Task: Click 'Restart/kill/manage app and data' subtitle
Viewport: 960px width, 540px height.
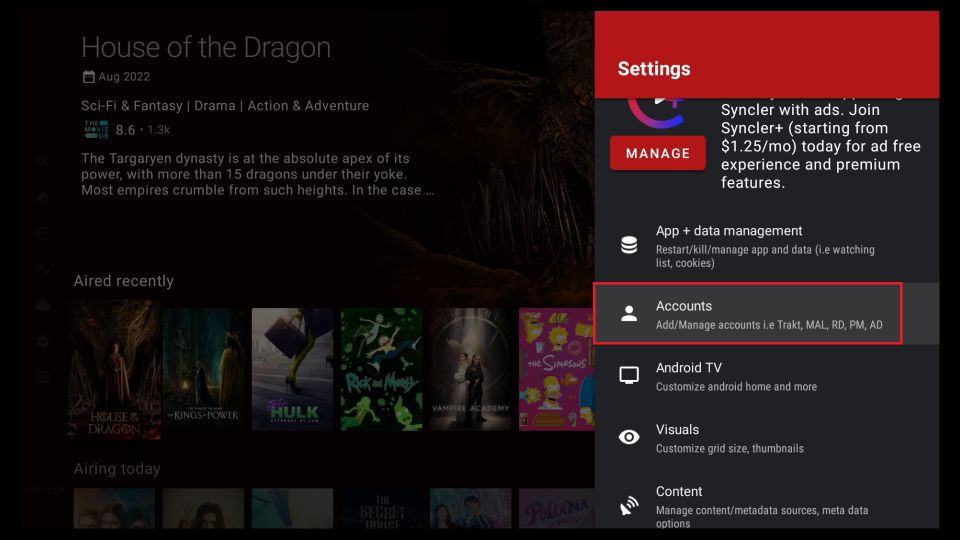Action: 765,257
